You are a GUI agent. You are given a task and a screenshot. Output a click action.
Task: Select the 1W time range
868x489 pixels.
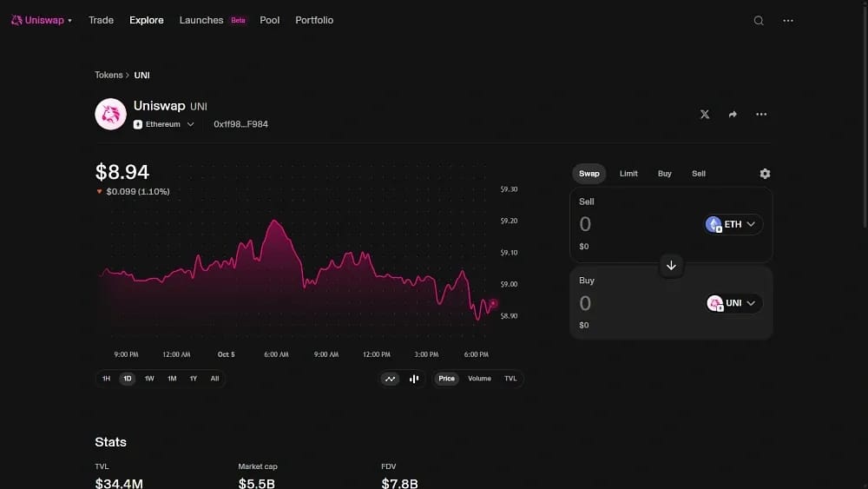click(x=149, y=379)
